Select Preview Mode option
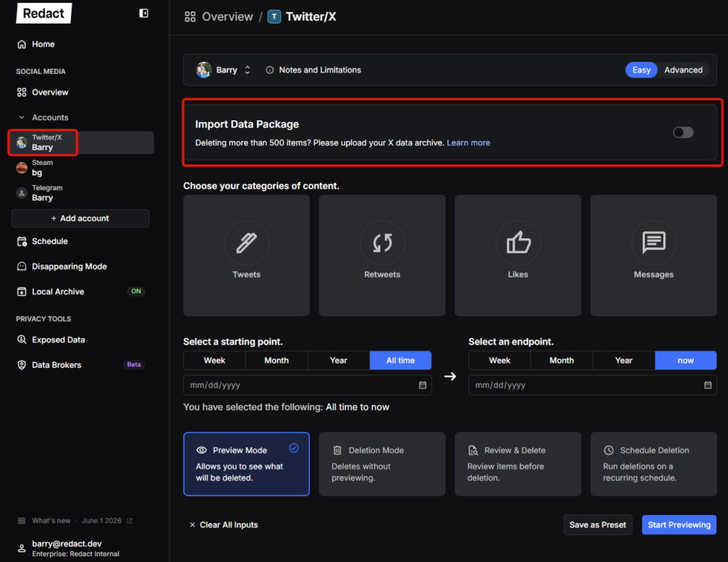This screenshot has height=562, width=728. [247, 464]
